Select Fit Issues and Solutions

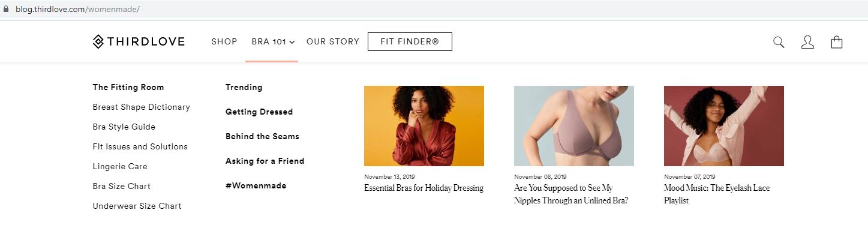point(140,146)
